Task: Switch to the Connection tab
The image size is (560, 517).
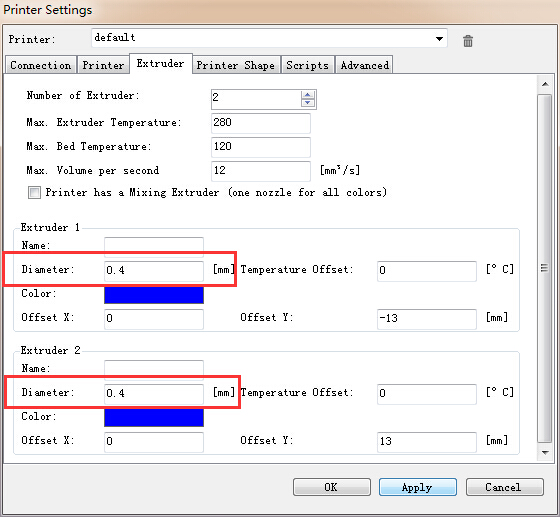Action: click(41, 65)
